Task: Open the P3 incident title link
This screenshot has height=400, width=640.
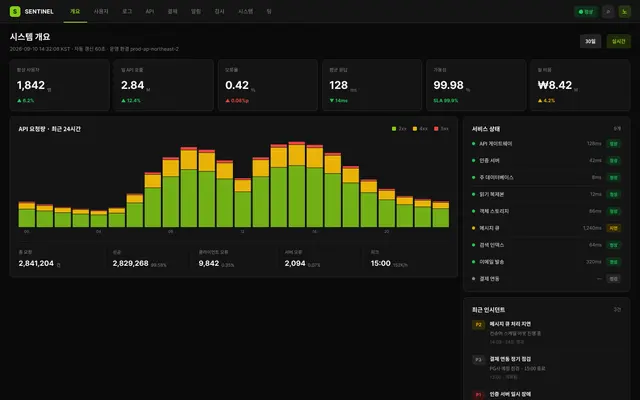Action: [510, 359]
